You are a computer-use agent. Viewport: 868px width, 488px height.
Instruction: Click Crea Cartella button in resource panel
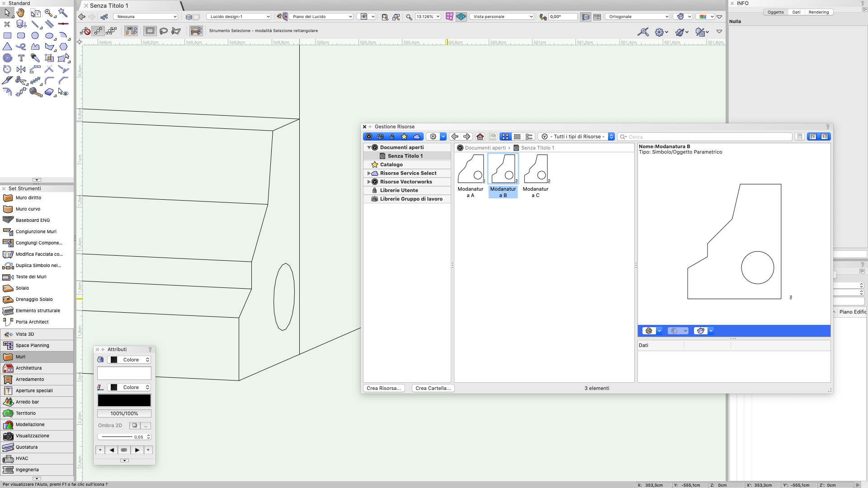[433, 388]
